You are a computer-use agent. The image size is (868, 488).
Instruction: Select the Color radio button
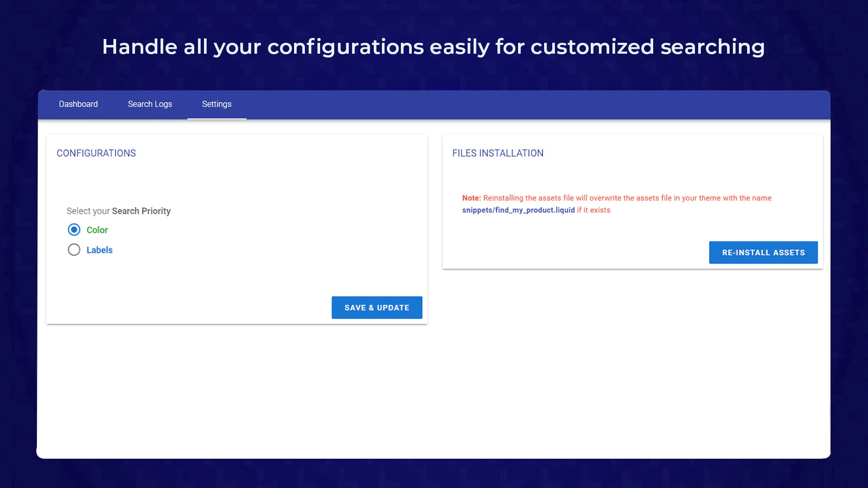[74, 230]
